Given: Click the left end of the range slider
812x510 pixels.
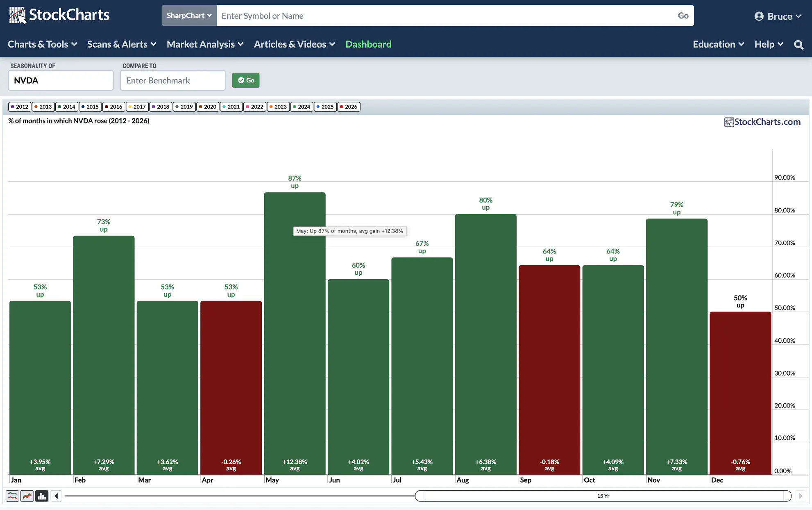Looking at the screenshot, I should coord(419,496).
